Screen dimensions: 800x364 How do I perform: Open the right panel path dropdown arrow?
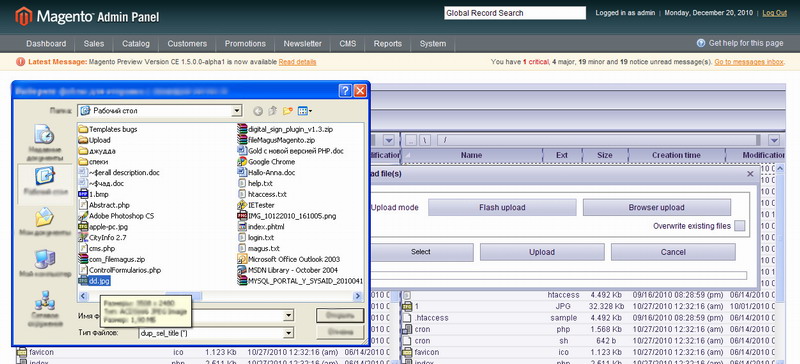[x=774, y=140]
